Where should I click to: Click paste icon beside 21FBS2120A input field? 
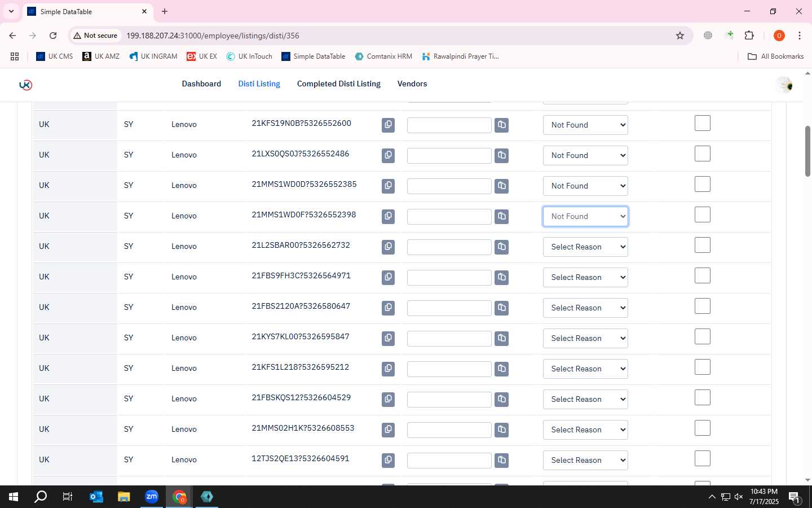coord(502,308)
